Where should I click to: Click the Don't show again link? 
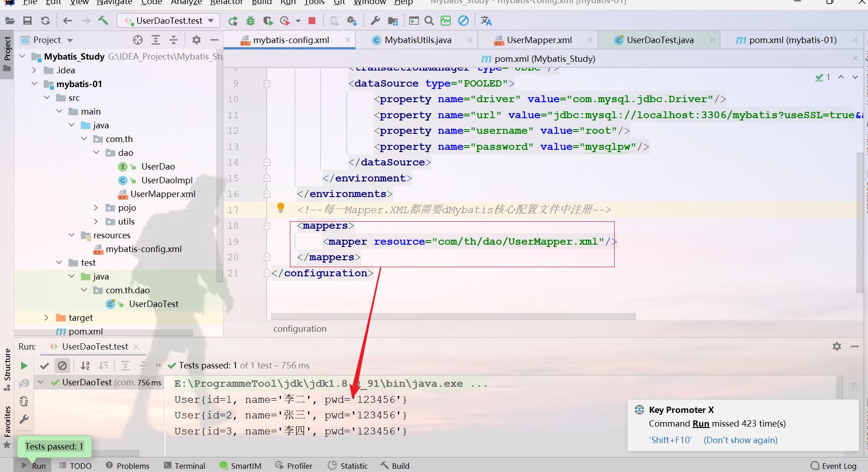(740, 440)
